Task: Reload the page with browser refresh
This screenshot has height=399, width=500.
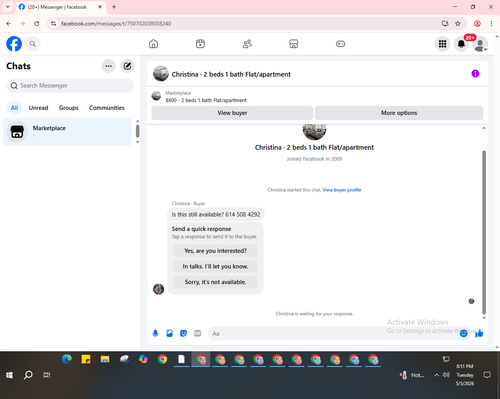Action: point(37,23)
